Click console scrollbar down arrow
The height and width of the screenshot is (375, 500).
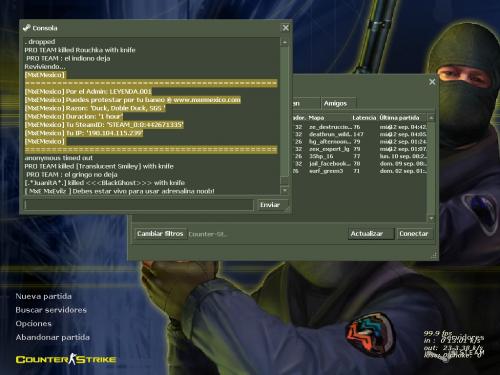pyautogui.click(x=285, y=190)
